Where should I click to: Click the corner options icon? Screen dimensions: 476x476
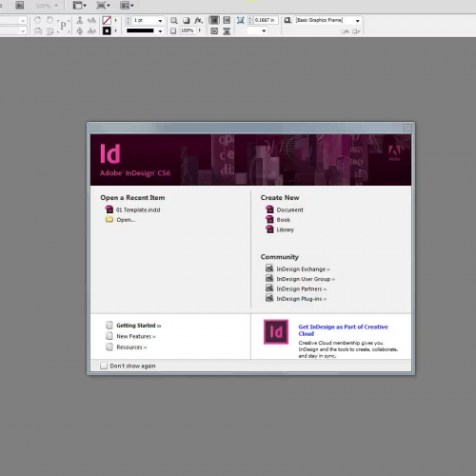241,20
